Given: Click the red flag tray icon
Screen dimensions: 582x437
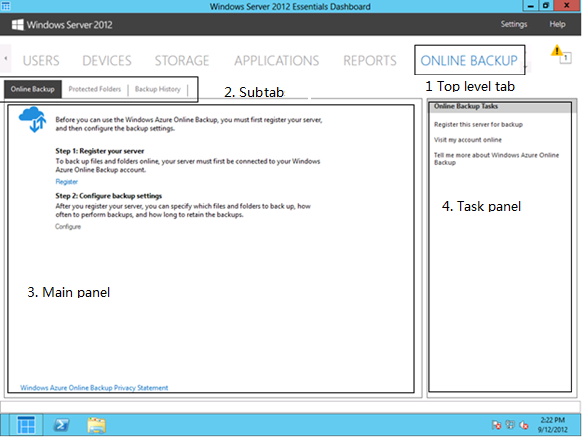Looking at the screenshot, I should [x=496, y=425].
